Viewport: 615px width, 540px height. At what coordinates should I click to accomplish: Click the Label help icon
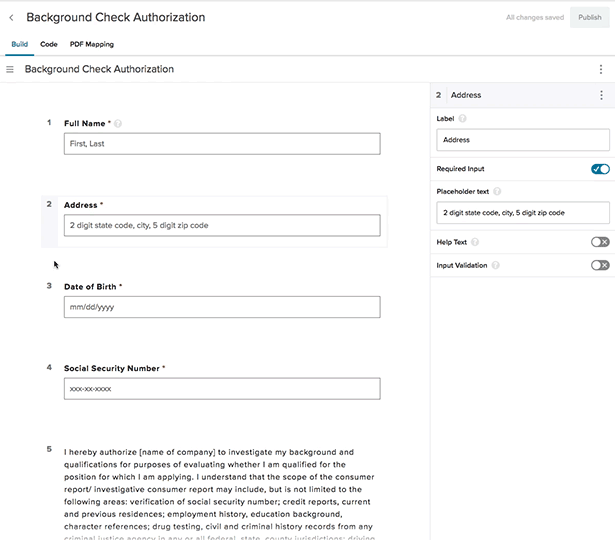tap(462, 118)
